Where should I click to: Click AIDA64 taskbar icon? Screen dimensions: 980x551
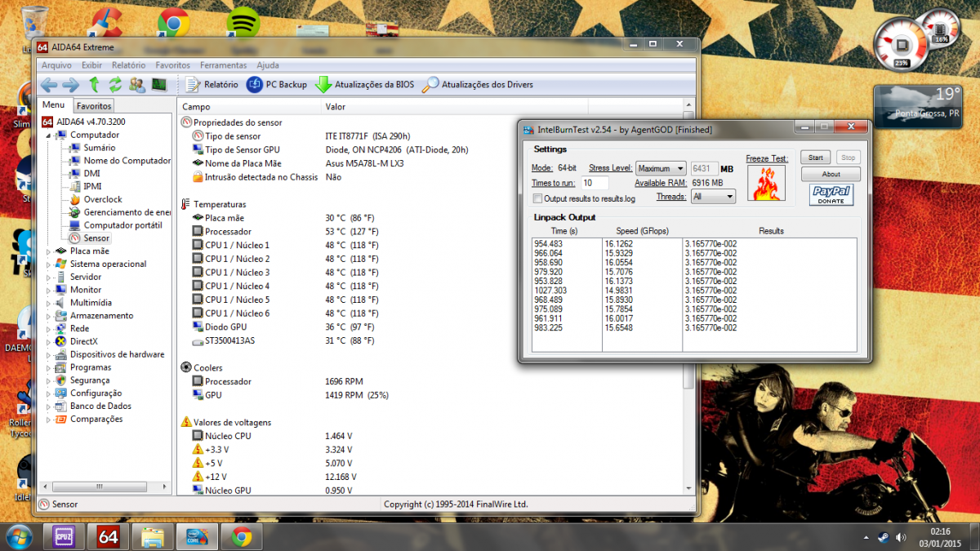click(109, 536)
